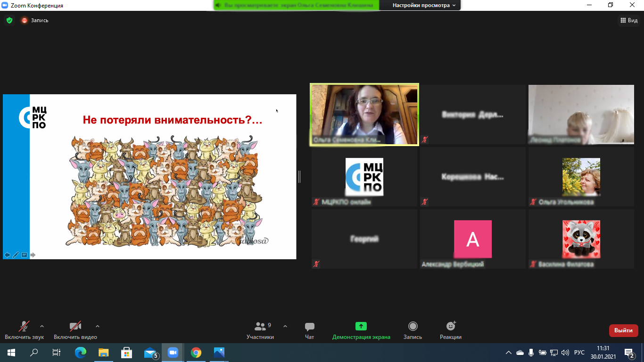Select the Георгий participant tile
The image size is (644, 362).
point(364,239)
